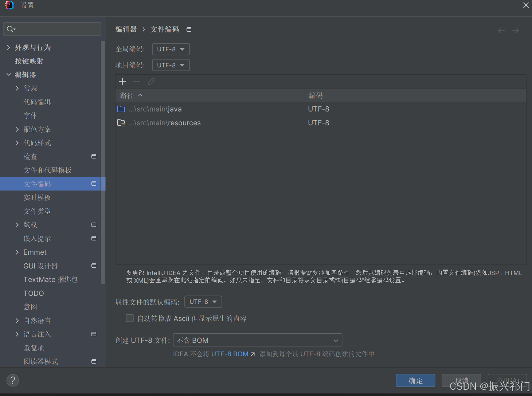This screenshot has width=532, height=396.
Task: Click the edit path pencil icon
Action: pos(151,81)
